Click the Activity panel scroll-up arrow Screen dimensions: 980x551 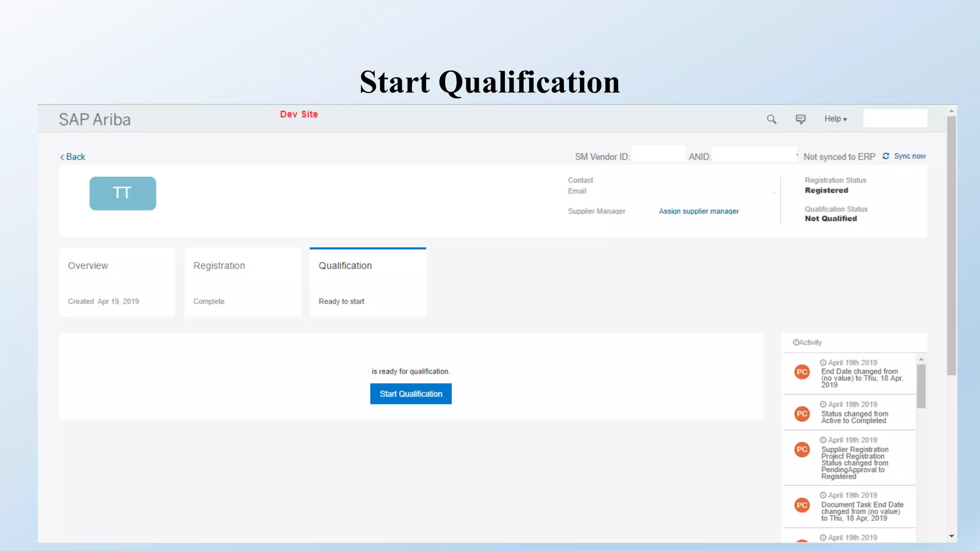(921, 359)
